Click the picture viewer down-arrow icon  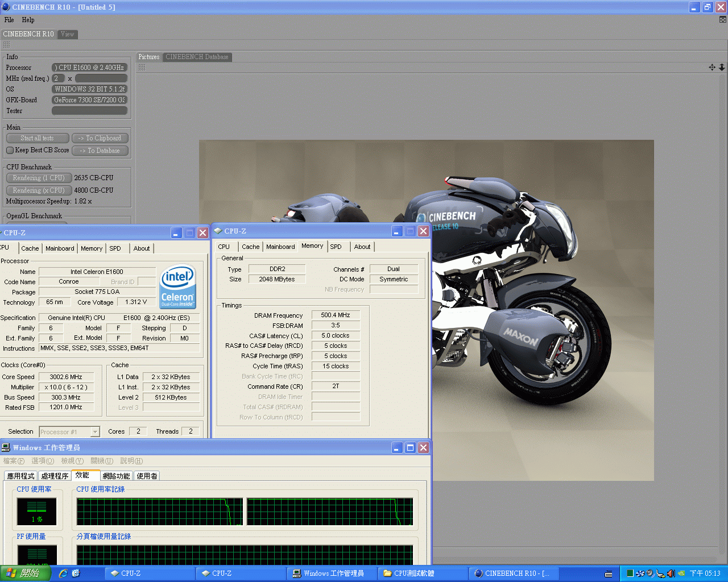[x=722, y=67]
